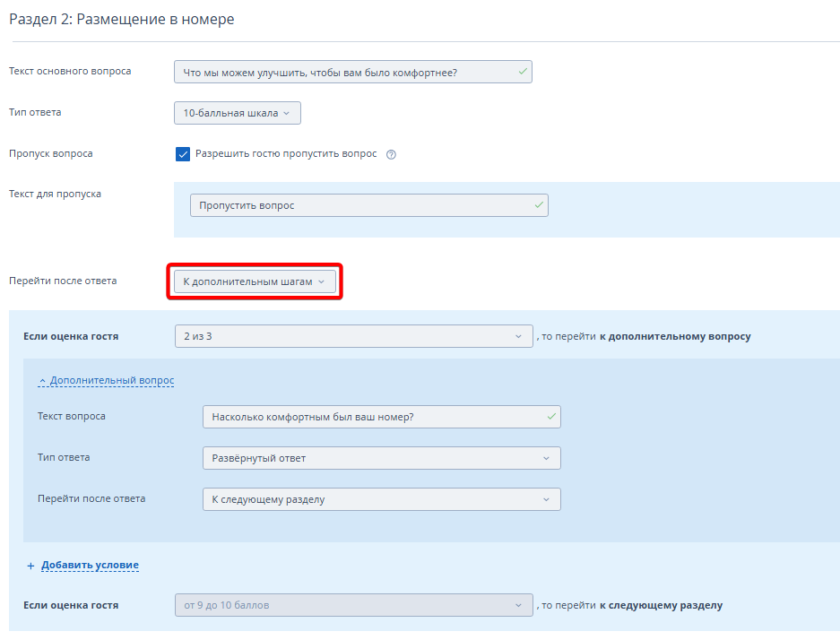Open the Развёрнутый ответ type dropdown

(381, 458)
